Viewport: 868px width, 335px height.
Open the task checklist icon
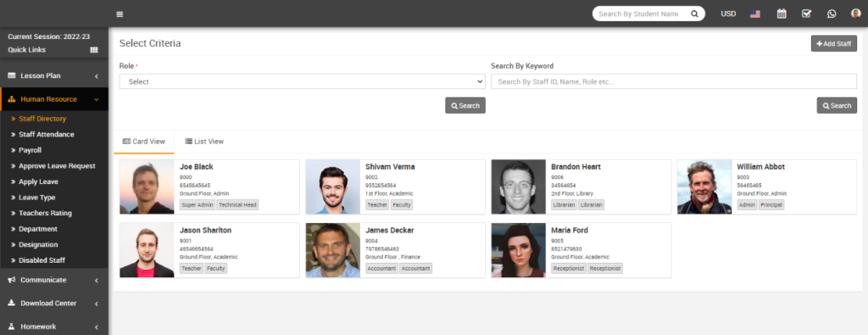pyautogui.click(x=807, y=14)
